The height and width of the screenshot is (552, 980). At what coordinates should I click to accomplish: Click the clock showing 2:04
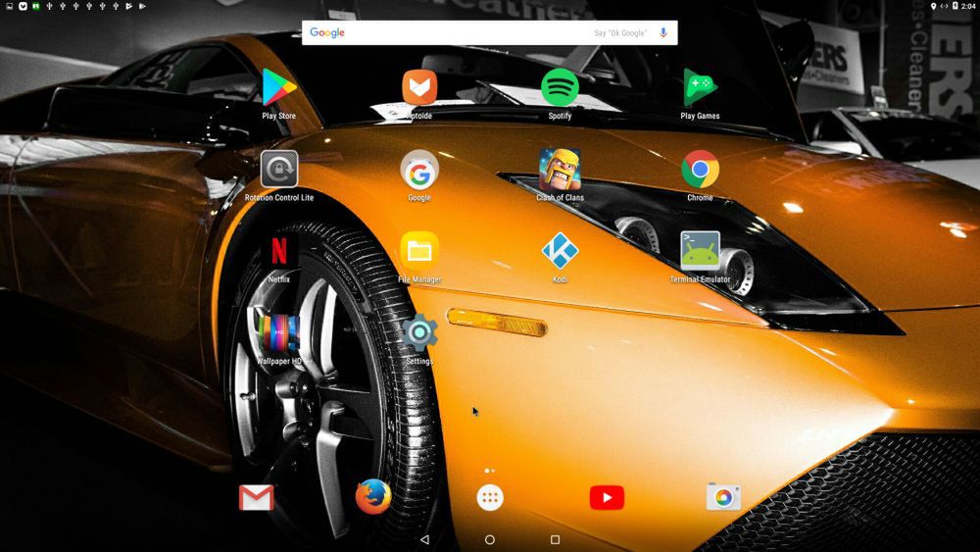coord(968,6)
